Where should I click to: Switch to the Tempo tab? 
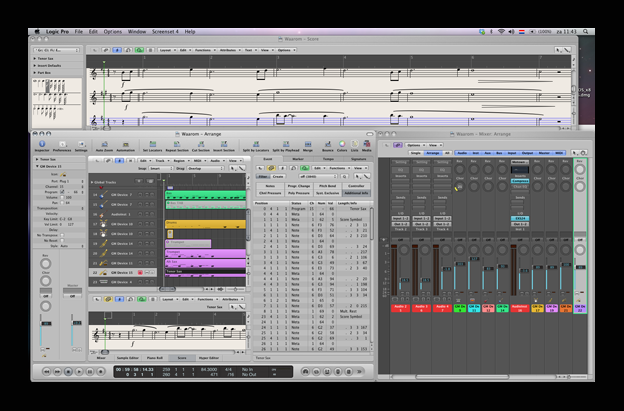coord(328,159)
